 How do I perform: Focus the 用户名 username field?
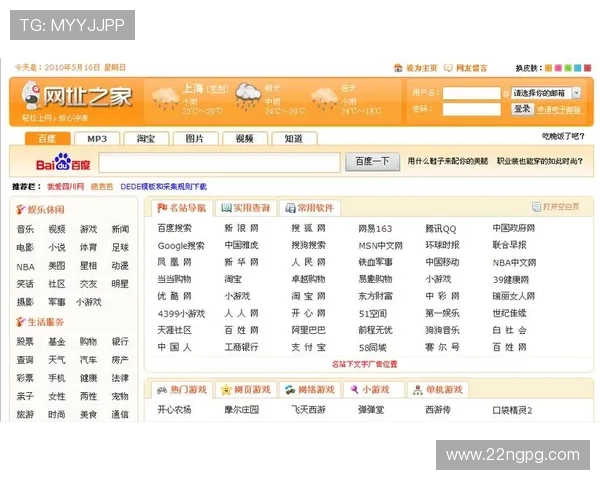pyautogui.click(x=471, y=93)
